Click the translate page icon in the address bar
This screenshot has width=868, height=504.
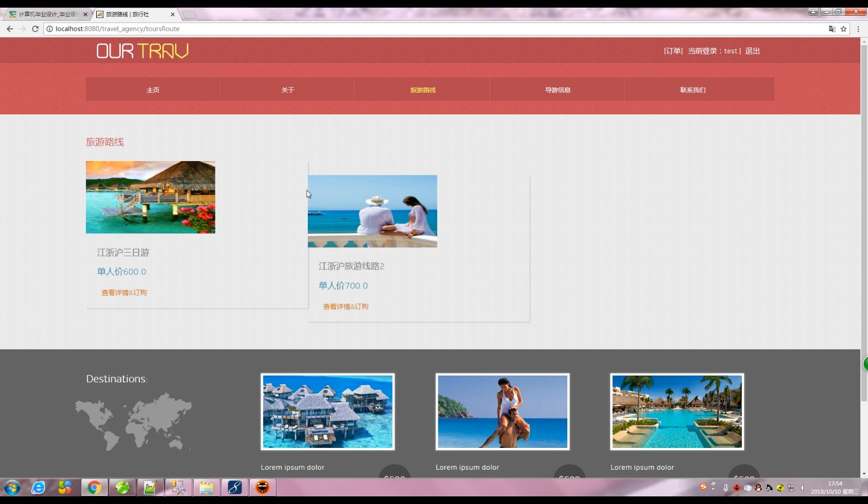click(x=832, y=29)
